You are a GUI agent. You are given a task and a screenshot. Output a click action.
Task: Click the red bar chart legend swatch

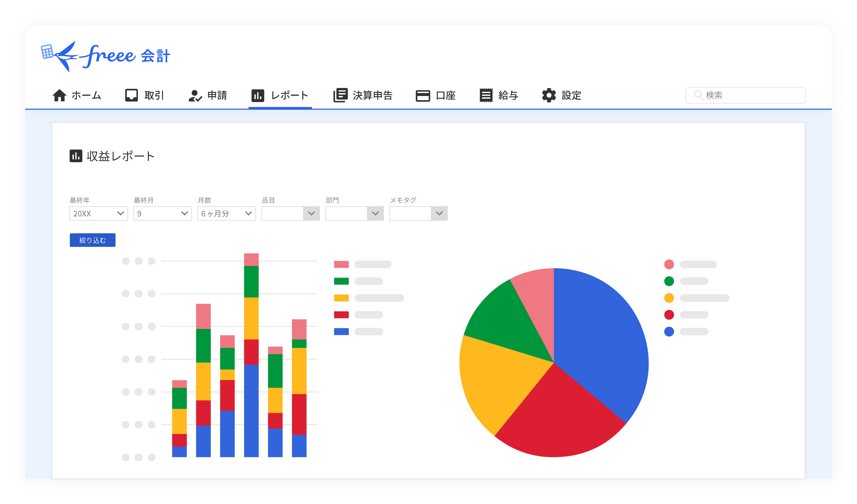[341, 315]
